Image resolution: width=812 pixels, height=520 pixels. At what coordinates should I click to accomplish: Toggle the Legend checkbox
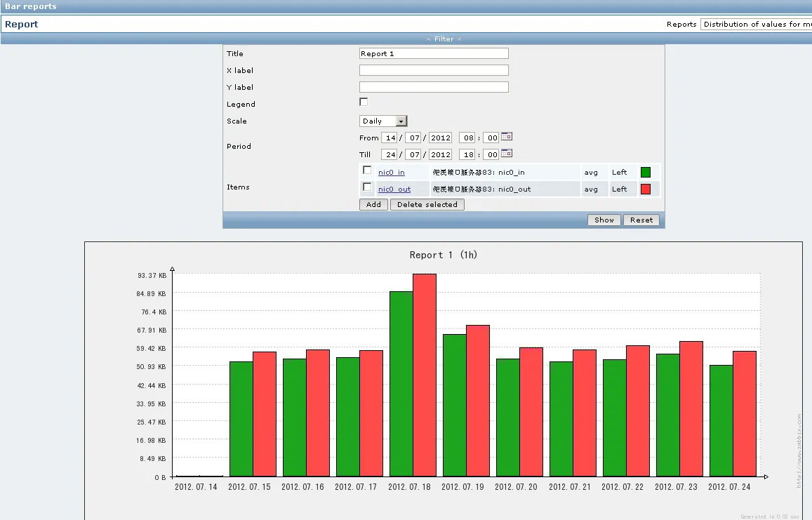[364, 102]
